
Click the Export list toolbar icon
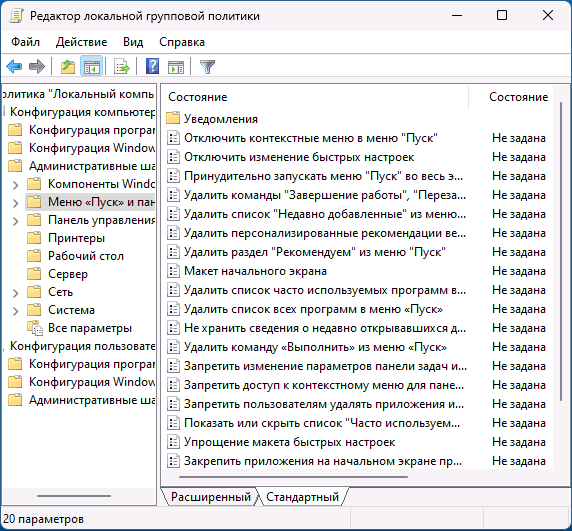click(x=121, y=67)
